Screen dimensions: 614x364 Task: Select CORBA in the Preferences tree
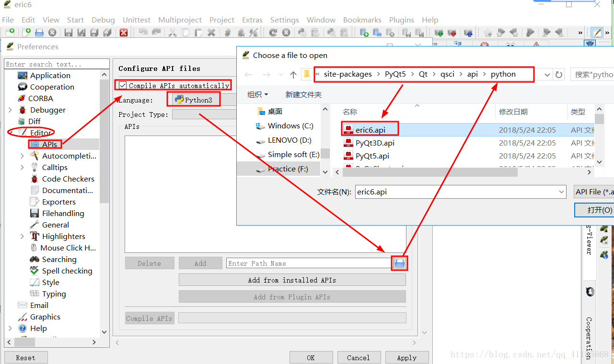[40, 99]
